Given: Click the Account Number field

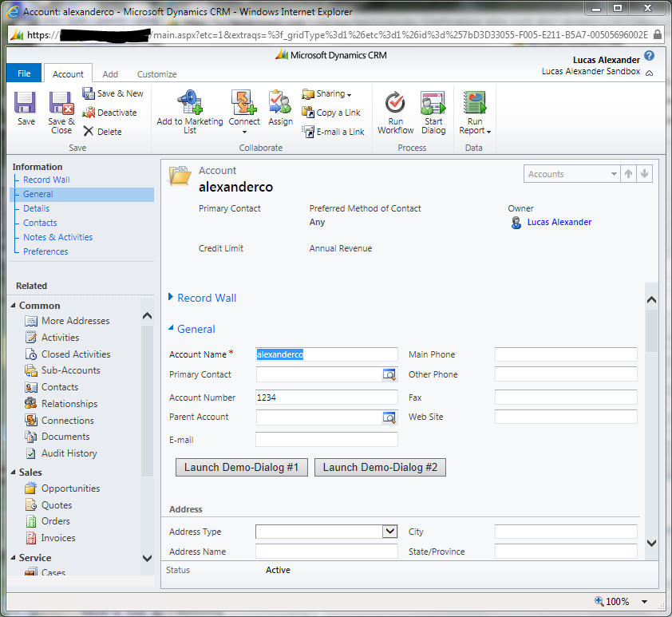Looking at the screenshot, I should pos(326,397).
